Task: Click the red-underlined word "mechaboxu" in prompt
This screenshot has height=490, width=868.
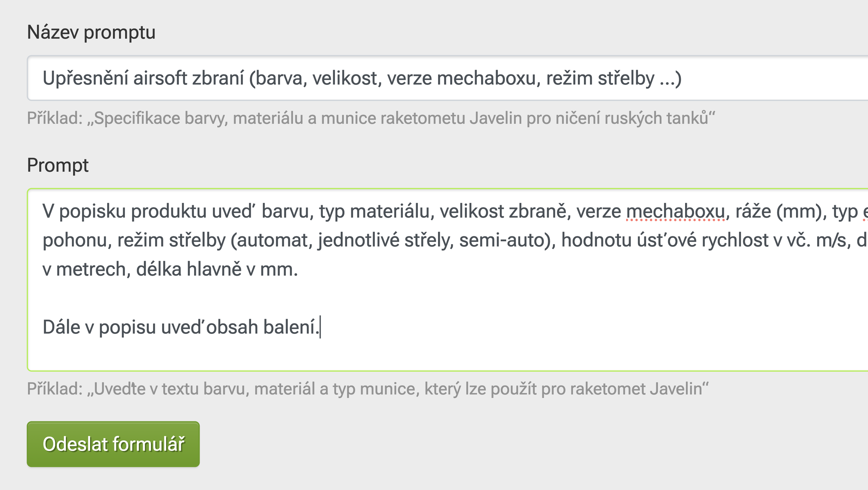Action: coord(675,212)
